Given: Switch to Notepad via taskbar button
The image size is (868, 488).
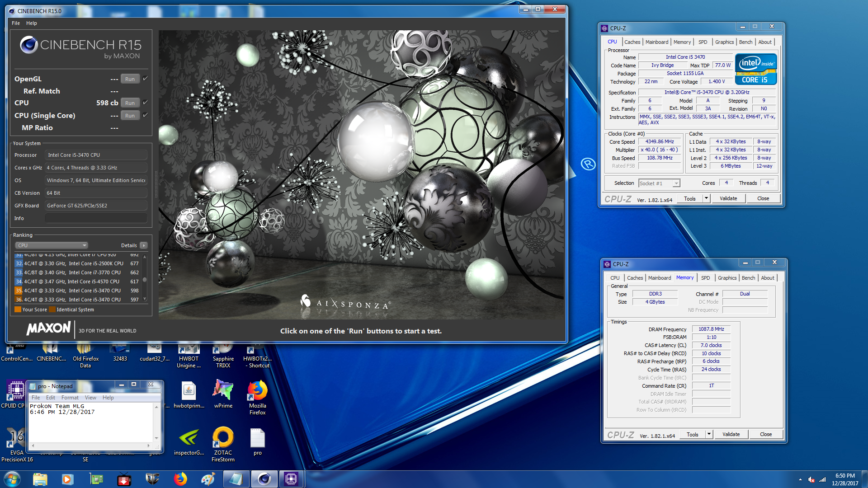Looking at the screenshot, I should click(x=236, y=479).
